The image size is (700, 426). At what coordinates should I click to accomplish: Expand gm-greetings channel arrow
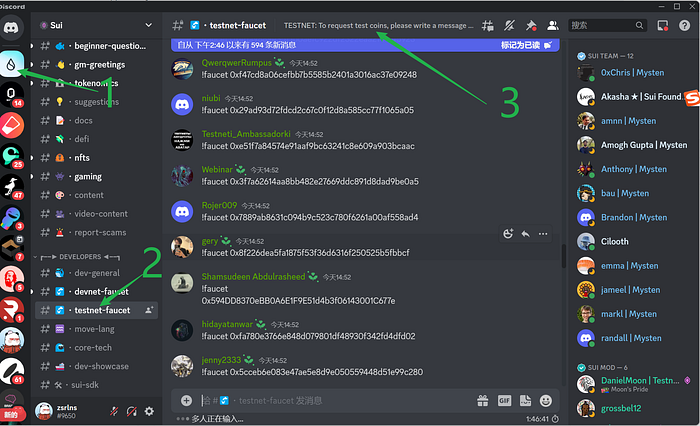point(32,64)
